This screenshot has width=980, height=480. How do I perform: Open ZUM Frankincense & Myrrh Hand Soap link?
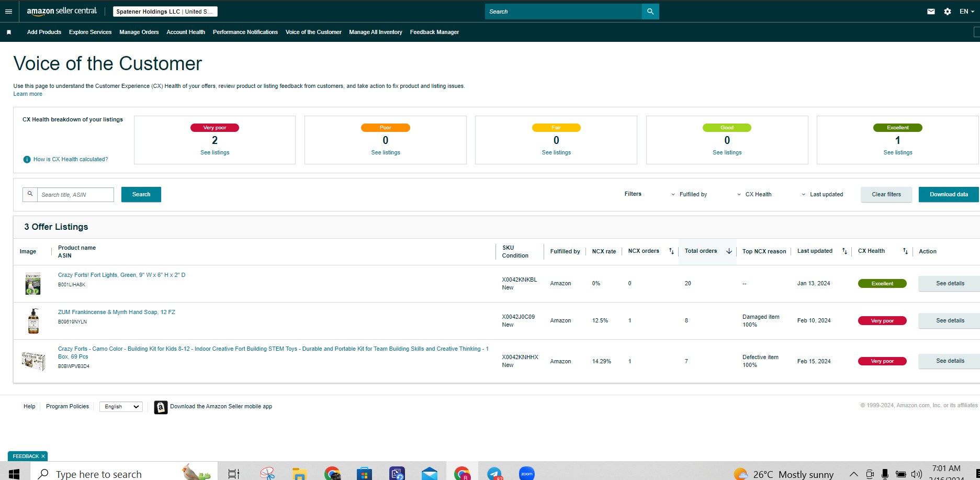116,312
